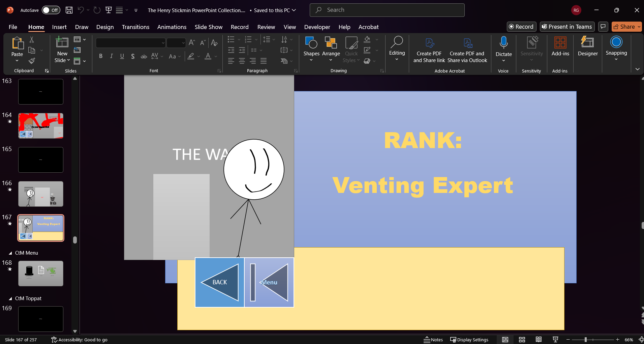The width and height of the screenshot is (644, 344).
Task: Click the zoom slider handle
Action: click(586, 340)
